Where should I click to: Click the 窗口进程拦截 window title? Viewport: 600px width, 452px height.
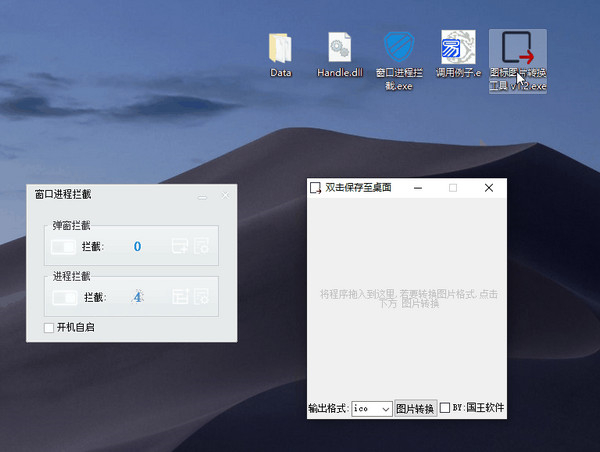63,194
